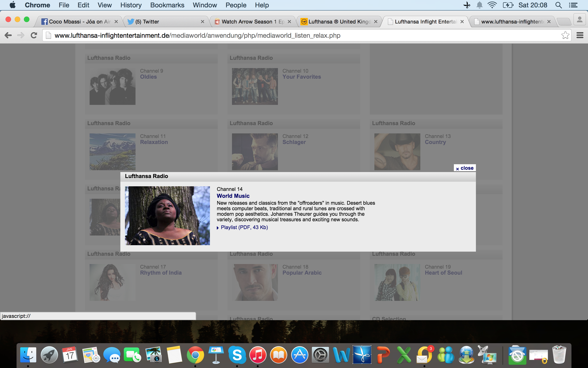588x368 pixels.
Task: Open the Window menu
Action: 205,5
